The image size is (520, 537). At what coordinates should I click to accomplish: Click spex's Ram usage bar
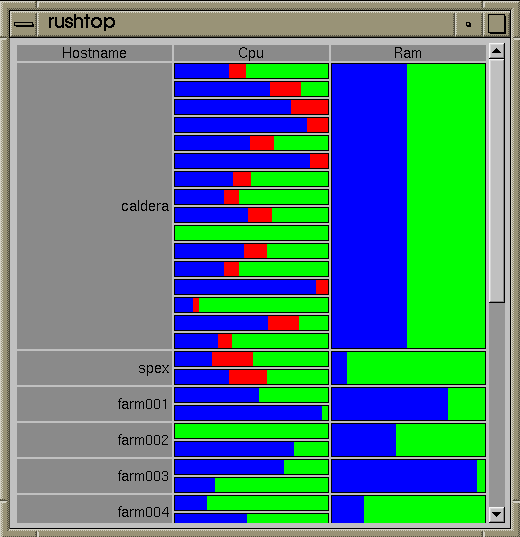408,368
